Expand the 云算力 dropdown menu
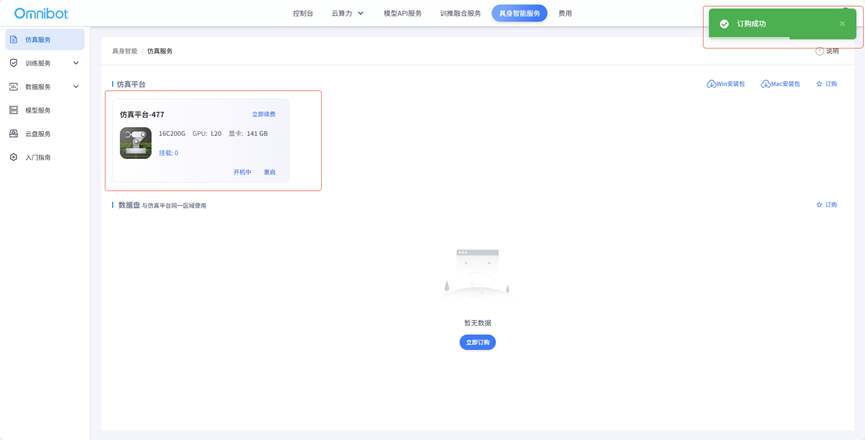865x440 pixels. (x=348, y=13)
